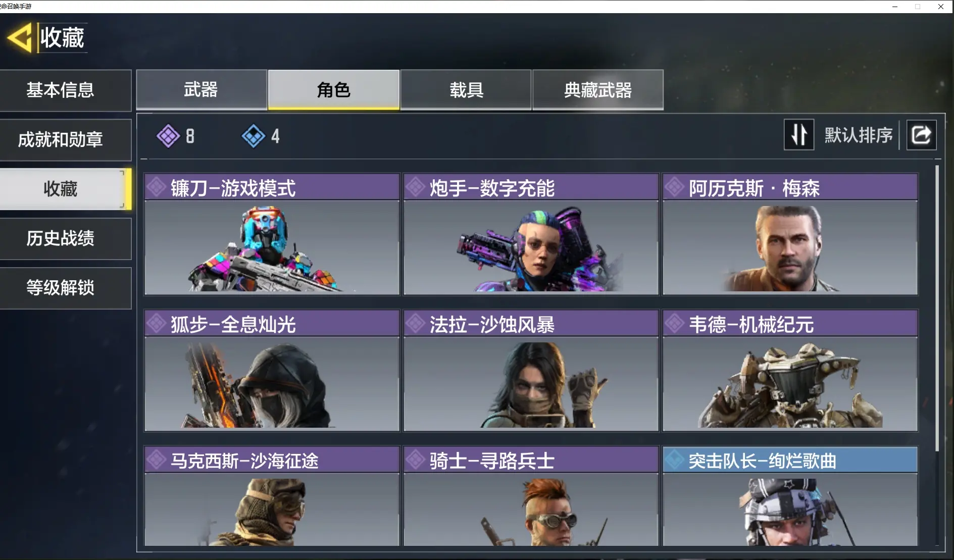Click the sort order arrows icon
The height and width of the screenshot is (560, 954).
[798, 135]
